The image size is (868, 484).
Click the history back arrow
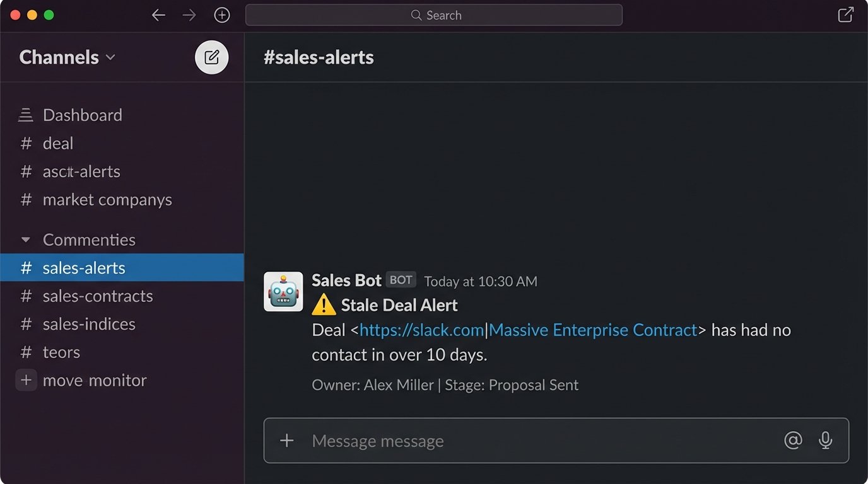coord(158,14)
